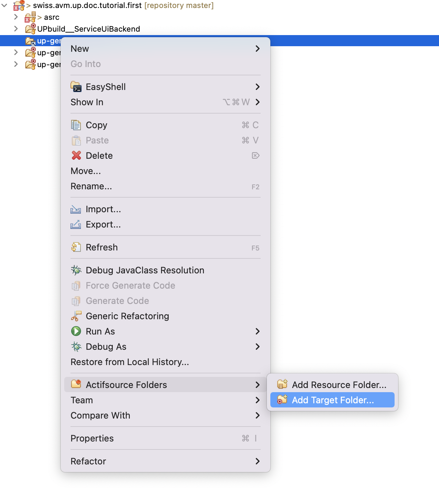439x504 pixels.
Task: Expand the UPbuild__ServiceUiBackend folder
Action: (x=16, y=29)
